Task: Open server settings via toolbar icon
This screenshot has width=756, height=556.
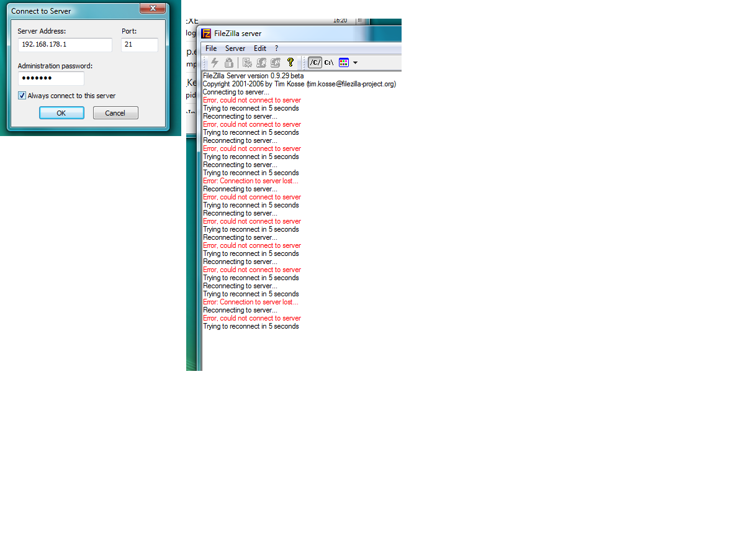Action: point(247,63)
